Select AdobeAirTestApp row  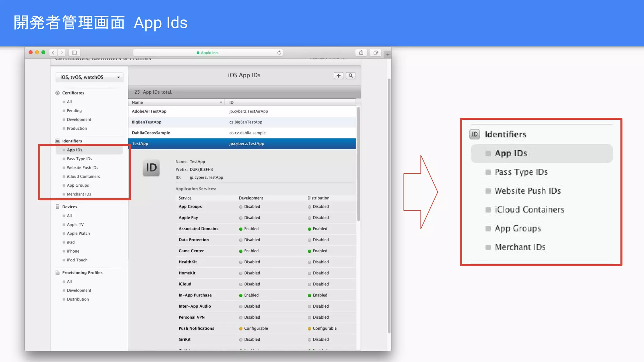[x=242, y=111]
